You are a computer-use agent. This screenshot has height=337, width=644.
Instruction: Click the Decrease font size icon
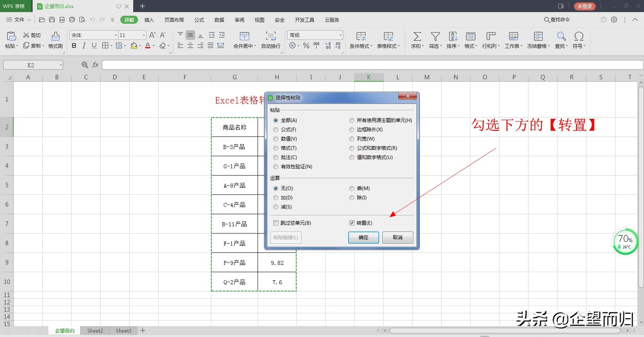163,35
